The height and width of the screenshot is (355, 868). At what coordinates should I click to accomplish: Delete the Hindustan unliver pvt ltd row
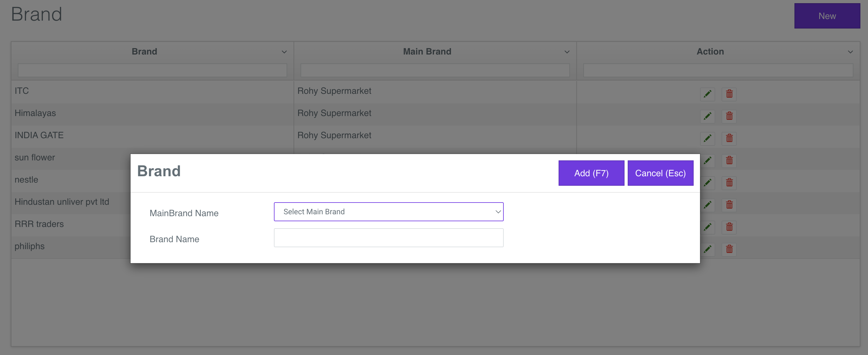pos(729,205)
